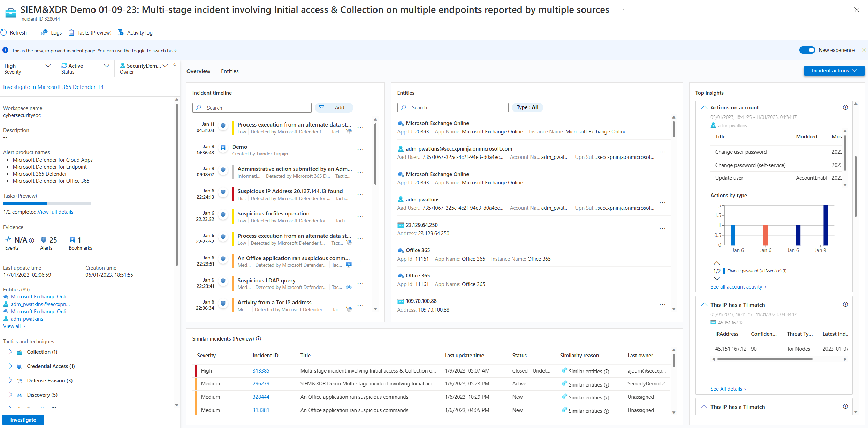This screenshot has width=868, height=428.
Task: Click info icon beside Actions on account
Action: (x=845, y=108)
